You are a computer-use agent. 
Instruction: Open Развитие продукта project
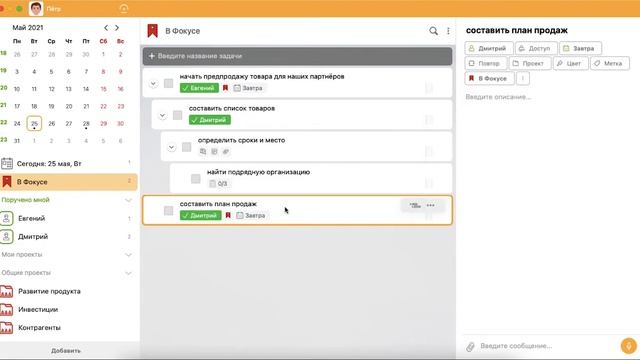69,291
